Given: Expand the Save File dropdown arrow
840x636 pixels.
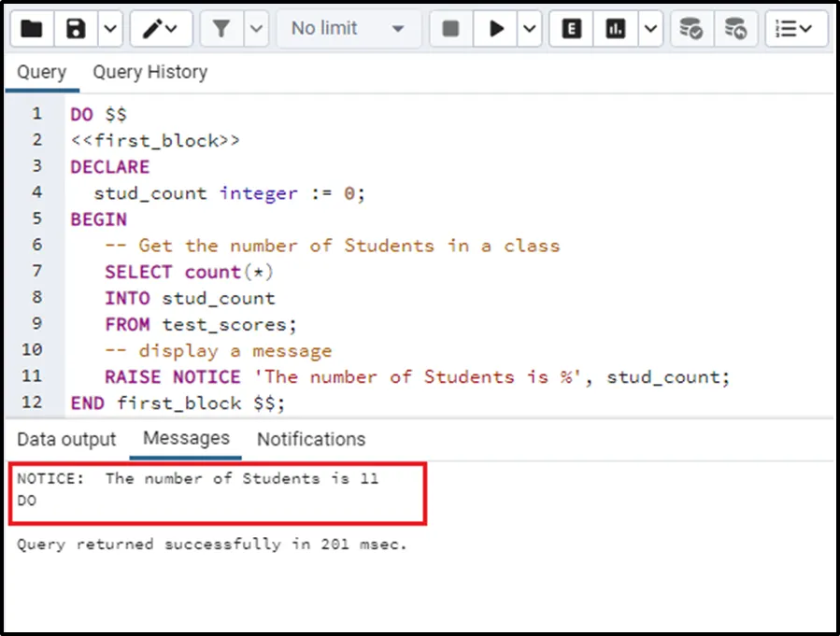Looking at the screenshot, I should coord(109,29).
